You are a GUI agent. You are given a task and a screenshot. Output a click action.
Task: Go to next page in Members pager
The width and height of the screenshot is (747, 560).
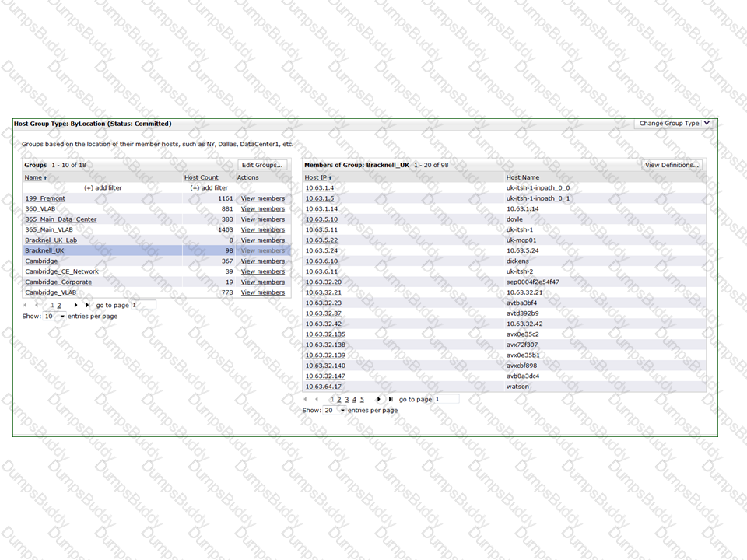pyautogui.click(x=379, y=400)
